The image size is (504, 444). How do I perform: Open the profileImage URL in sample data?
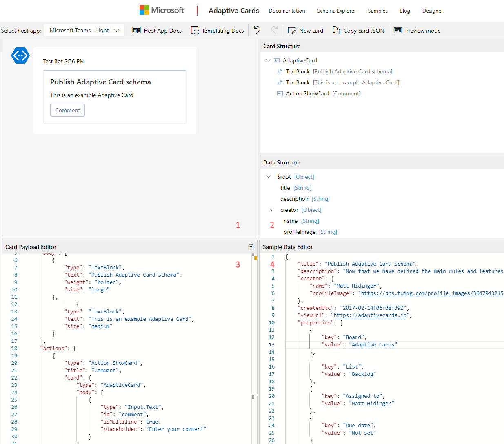coord(433,293)
